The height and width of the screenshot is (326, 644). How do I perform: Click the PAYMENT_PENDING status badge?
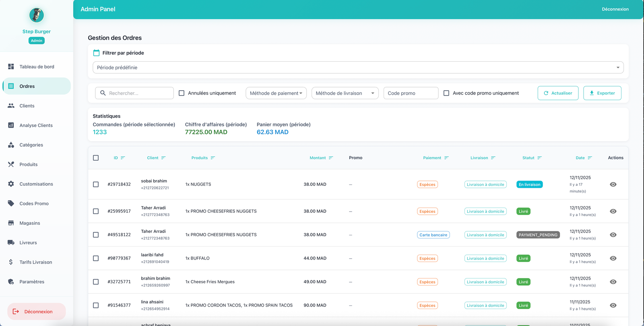[538, 235]
